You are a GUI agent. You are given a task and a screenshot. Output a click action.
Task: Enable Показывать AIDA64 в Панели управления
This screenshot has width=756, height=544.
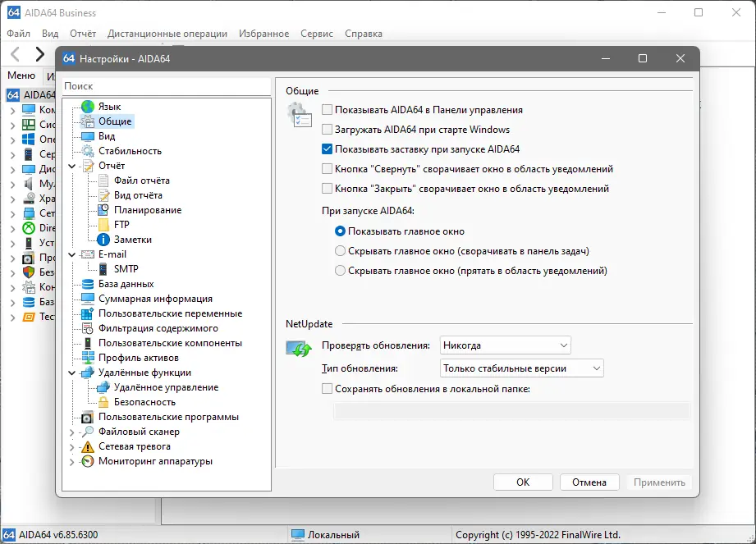[328, 110]
